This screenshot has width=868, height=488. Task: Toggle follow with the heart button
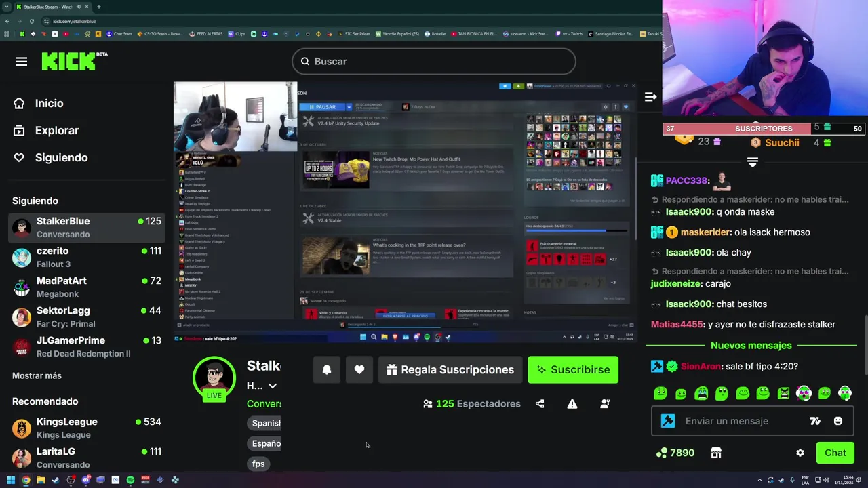pyautogui.click(x=359, y=369)
